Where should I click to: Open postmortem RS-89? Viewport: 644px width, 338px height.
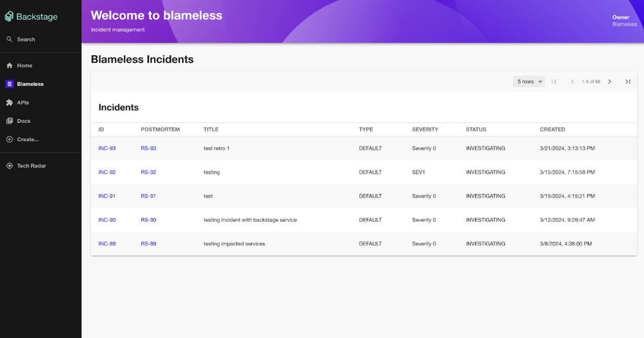click(x=148, y=244)
